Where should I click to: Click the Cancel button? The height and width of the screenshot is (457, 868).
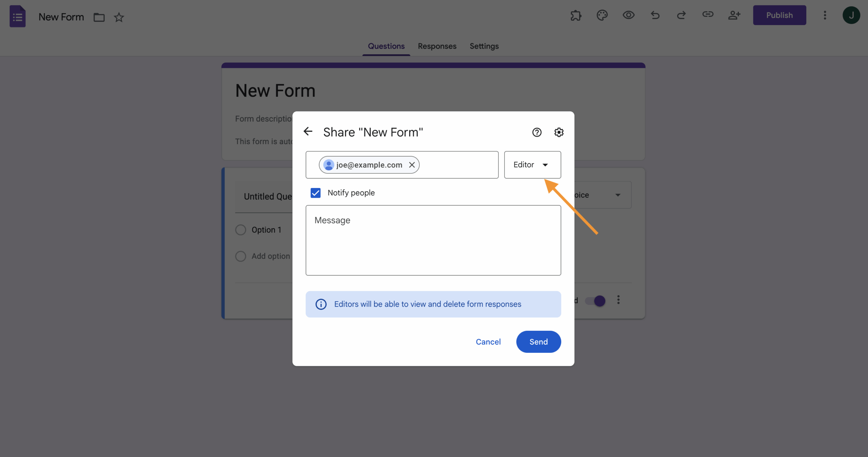point(488,342)
